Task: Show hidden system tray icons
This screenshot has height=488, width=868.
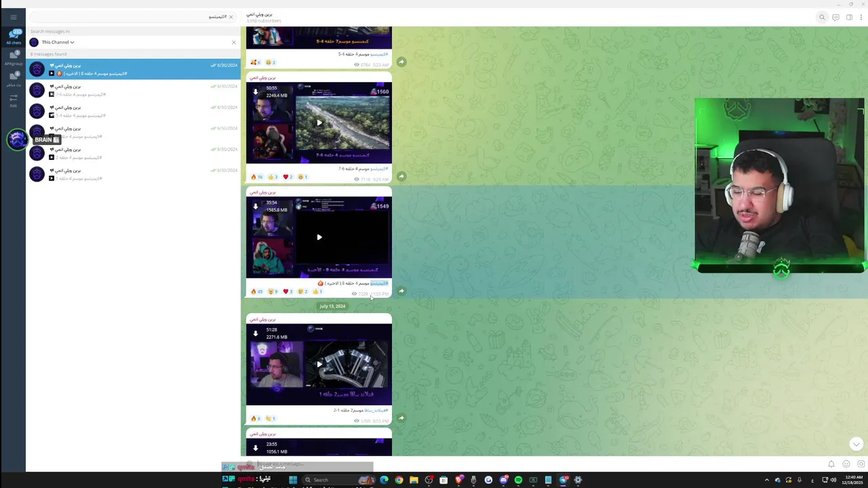Action: click(x=768, y=480)
